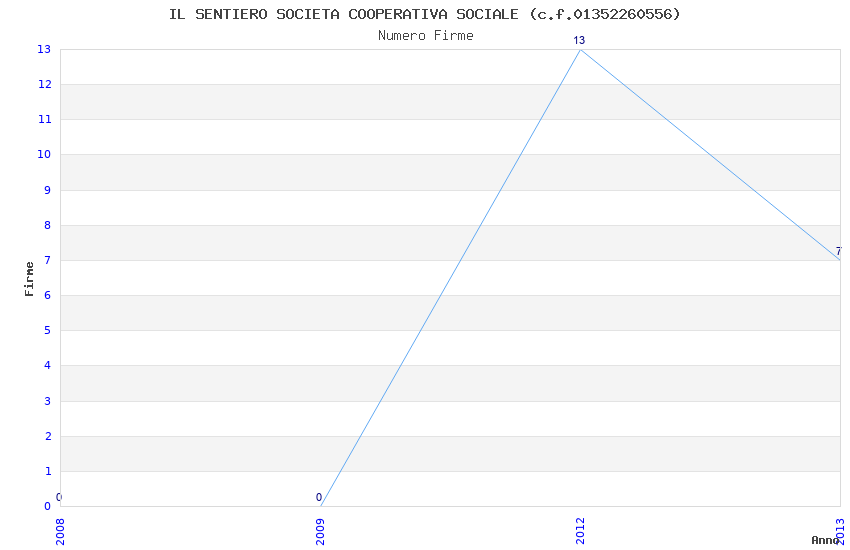
Task: Click y-axis tick value 12
Action: click(44, 84)
